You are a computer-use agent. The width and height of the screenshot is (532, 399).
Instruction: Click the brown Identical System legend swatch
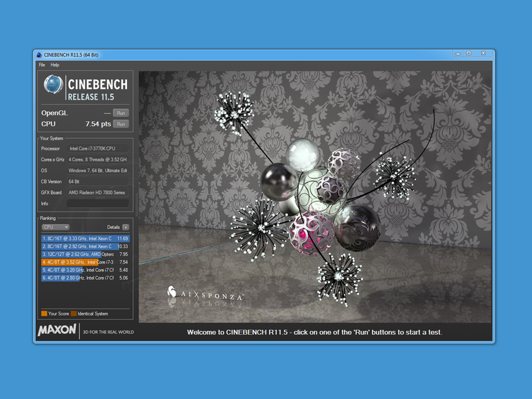pyautogui.click(x=73, y=313)
